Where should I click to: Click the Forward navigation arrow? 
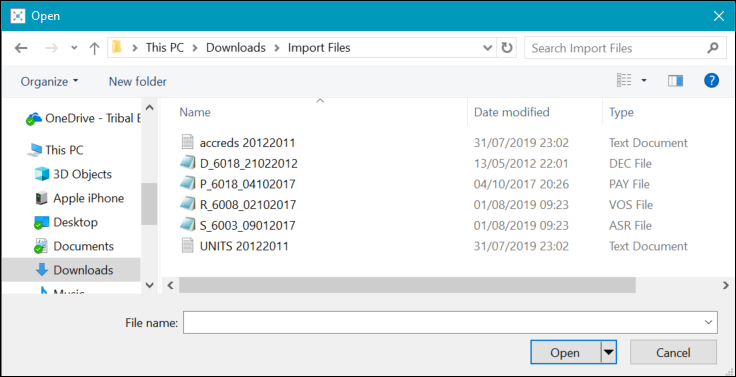51,48
